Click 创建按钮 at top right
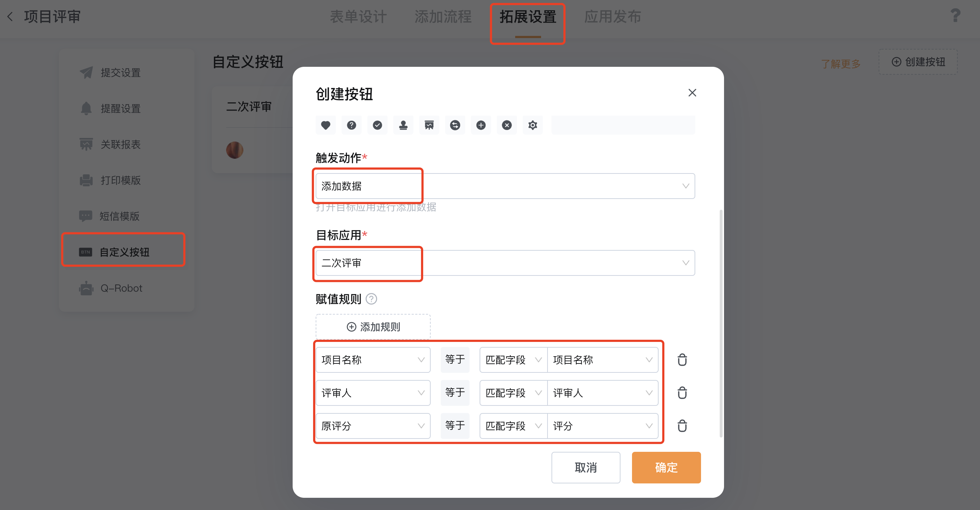The width and height of the screenshot is (980, 510). [918, 61]
